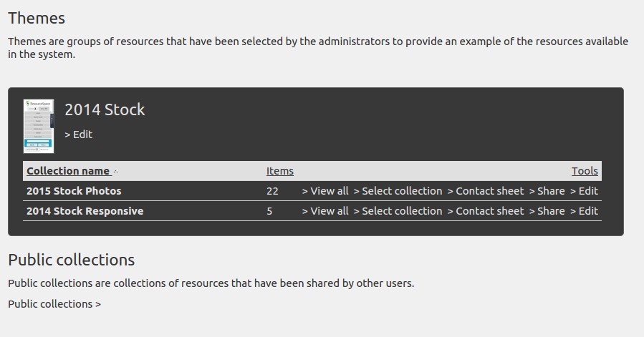The height and width of the screenshot is (337, 644).
Task: Edit the 2014 Stock theme
Action: pos(79,135)
